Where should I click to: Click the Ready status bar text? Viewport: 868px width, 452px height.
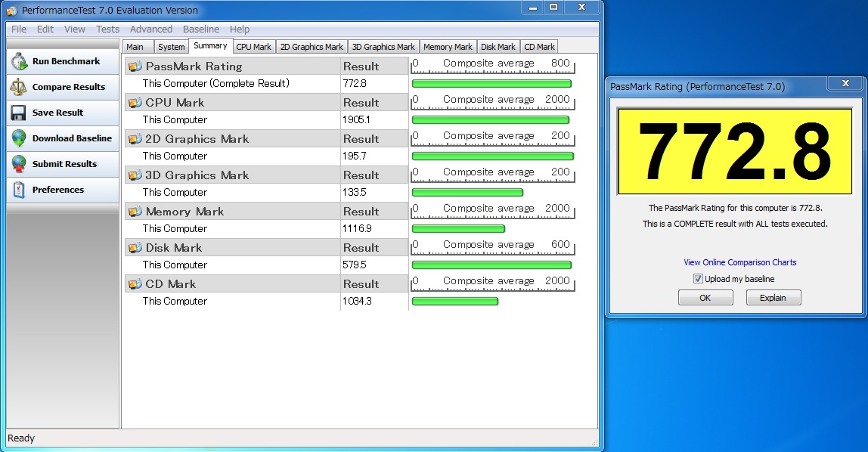[x=21, y=438]
